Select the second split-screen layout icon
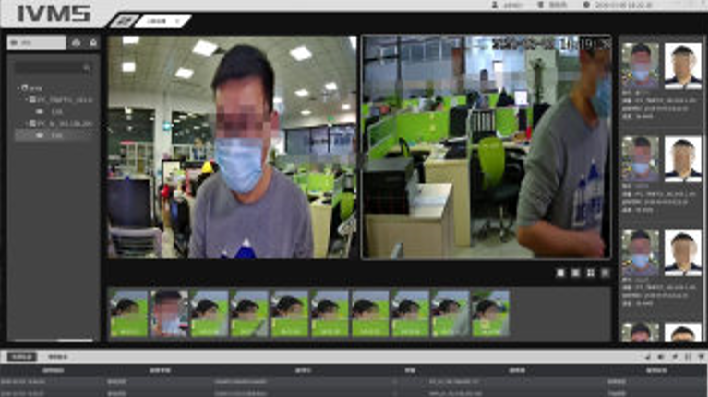The height and width of the screenshot is (397, 708). [x=575, y=273]
